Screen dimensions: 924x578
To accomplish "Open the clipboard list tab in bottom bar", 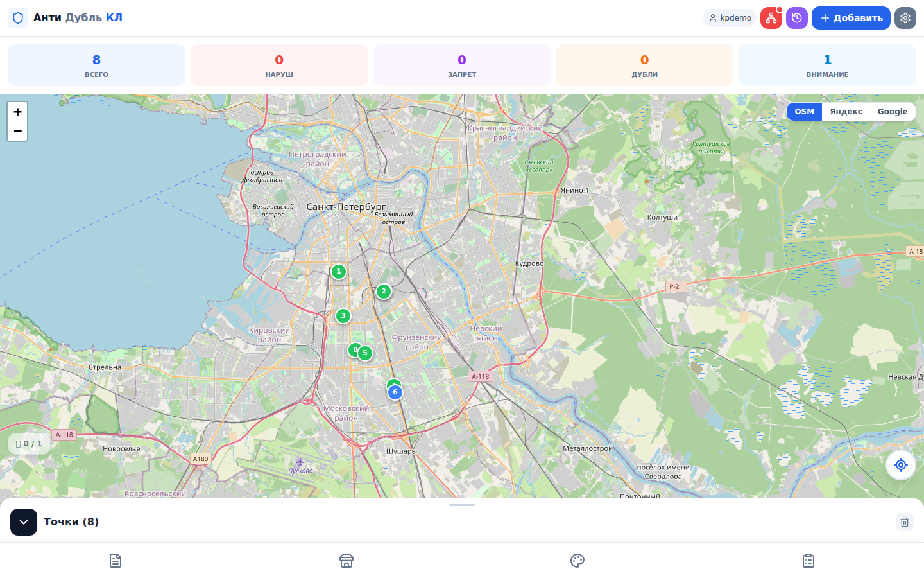I will 809,561.
